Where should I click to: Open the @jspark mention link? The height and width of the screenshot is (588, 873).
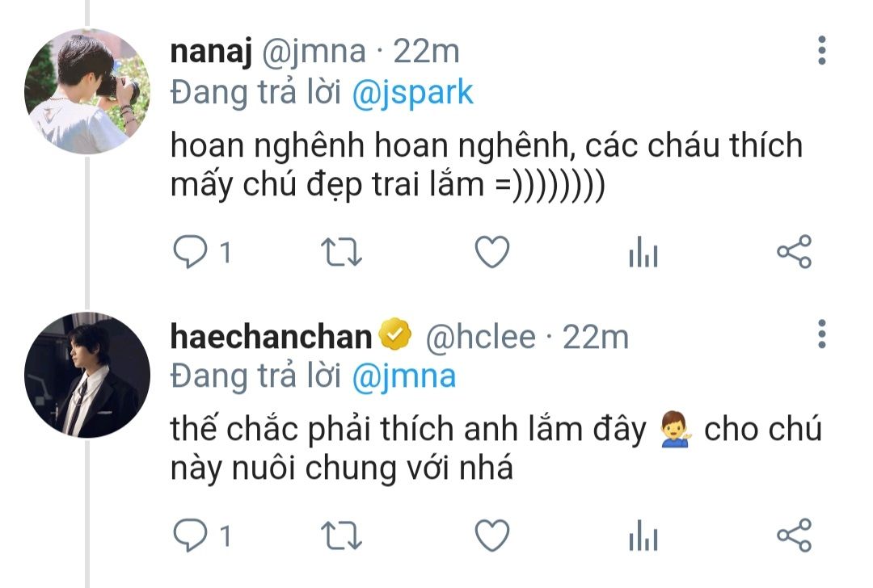tap(413, 94)
